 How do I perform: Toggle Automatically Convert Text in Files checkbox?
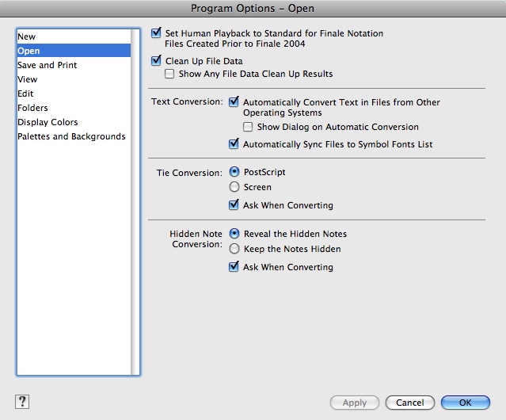pos(234,101)
